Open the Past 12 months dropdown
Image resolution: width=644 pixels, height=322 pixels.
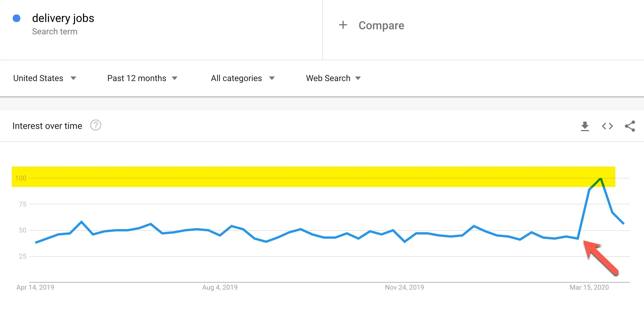tap(142, 78)
